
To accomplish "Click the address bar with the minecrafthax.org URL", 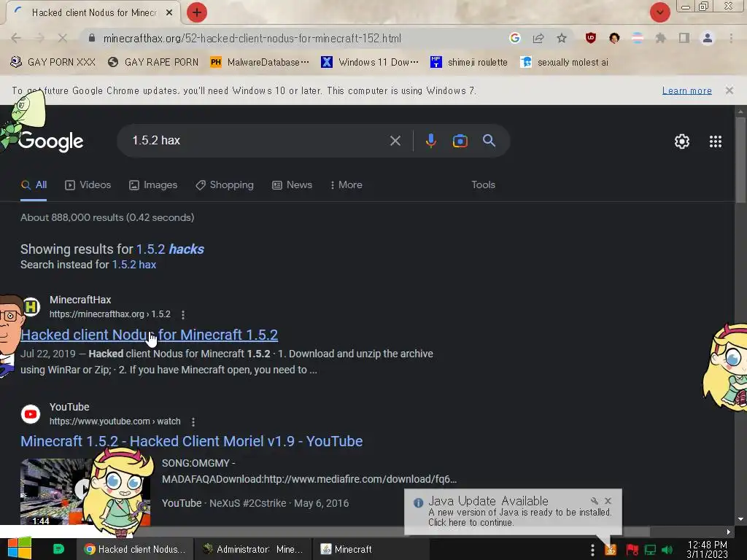I will (x=252, y=38).
